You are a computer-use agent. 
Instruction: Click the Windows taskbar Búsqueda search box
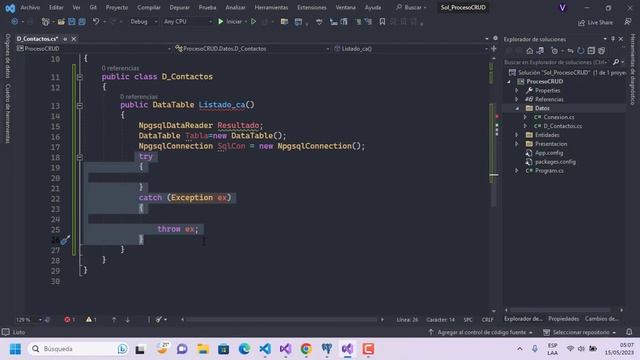78,349
